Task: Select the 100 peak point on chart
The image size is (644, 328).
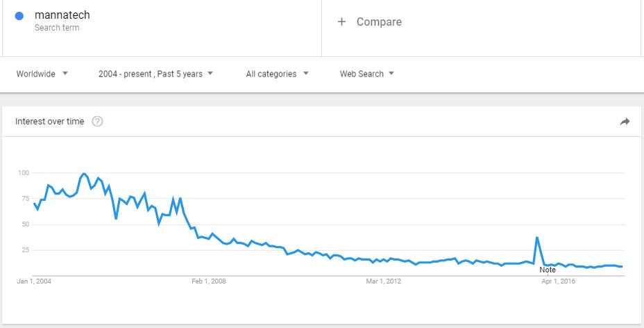Action: (84, 174)
